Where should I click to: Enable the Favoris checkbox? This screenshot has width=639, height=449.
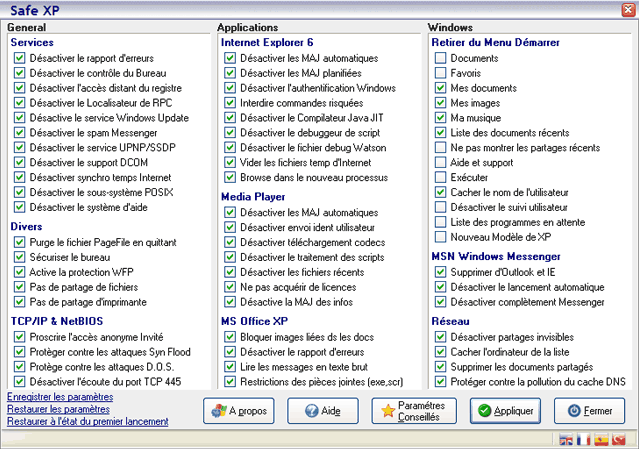click(x=440, y=73)
